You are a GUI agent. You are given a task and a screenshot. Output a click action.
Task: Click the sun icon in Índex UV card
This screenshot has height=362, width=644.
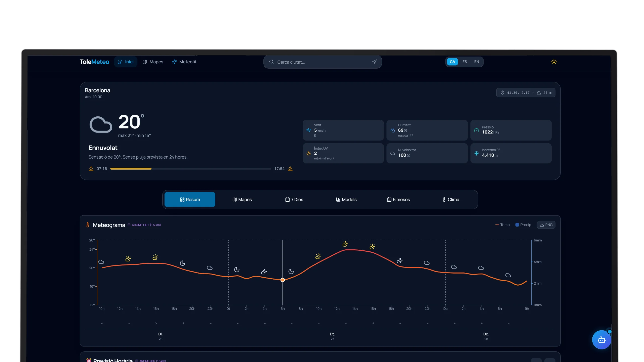pyautogui.click(x=309, y=153)
